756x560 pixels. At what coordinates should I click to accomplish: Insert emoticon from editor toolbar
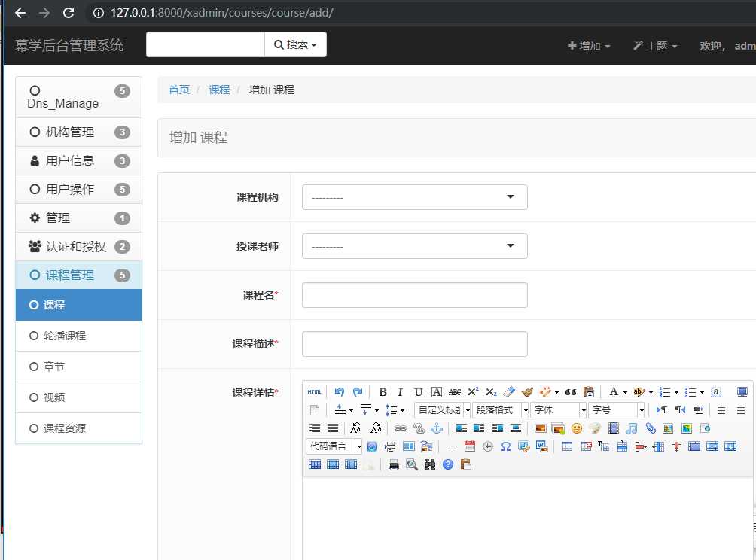[x=576, y=428]
